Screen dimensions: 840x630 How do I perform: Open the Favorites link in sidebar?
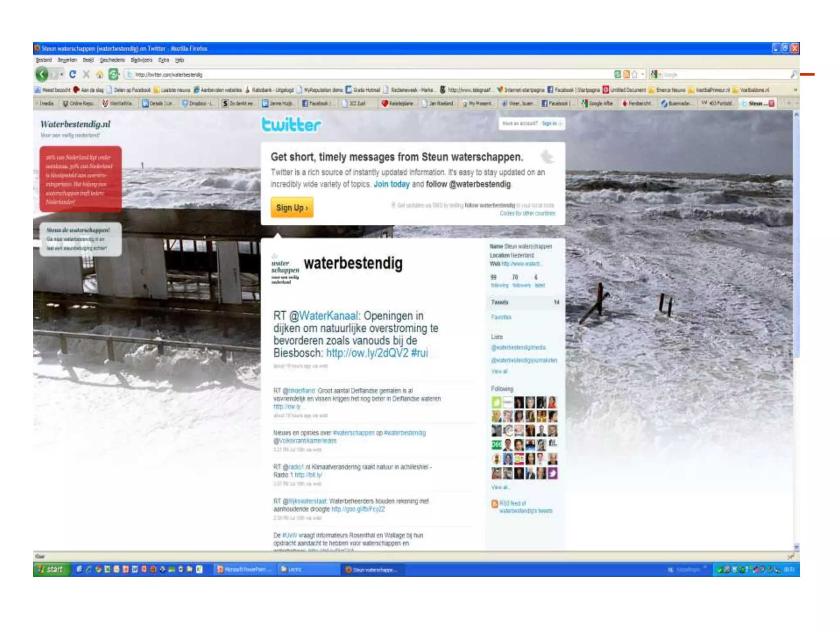click(x=501, y=317)
